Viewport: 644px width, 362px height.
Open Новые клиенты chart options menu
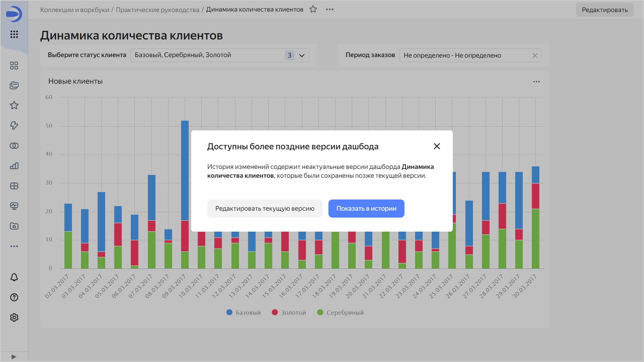[x=536, y=81]
